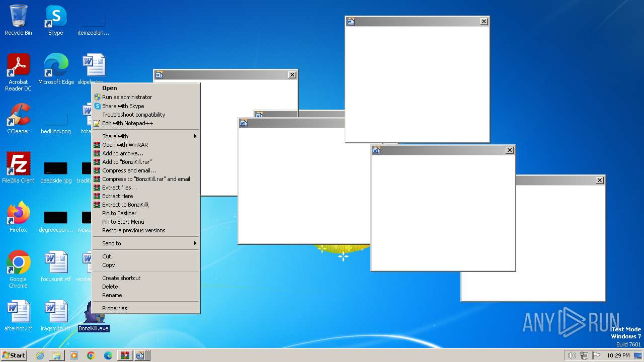Screen dimensions: 644x362
Task: Switch to Word taskbar button
Action: pos(140,355)
